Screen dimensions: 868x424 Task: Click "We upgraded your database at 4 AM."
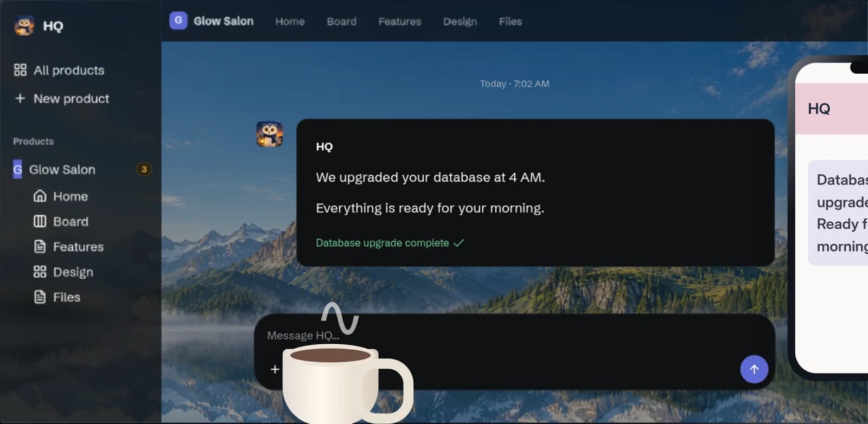coord(430,177)
